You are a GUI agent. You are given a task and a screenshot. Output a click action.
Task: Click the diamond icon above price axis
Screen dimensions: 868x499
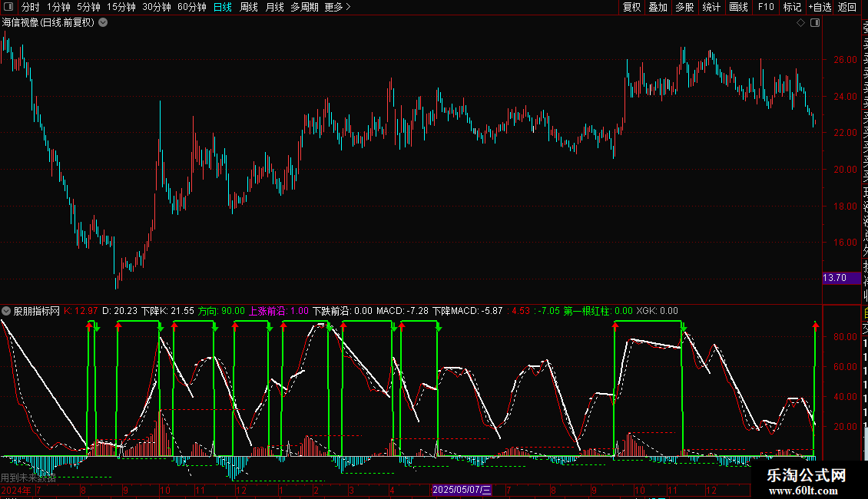[x=800, y=23]
